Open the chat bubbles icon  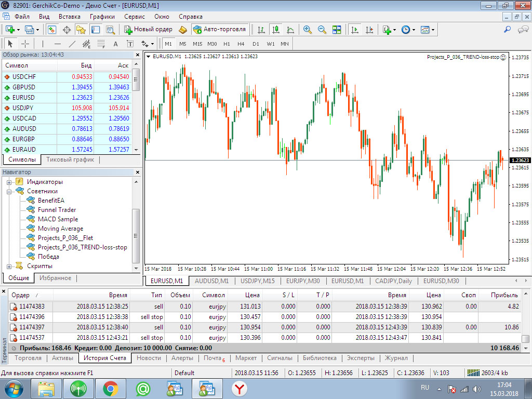523,30
